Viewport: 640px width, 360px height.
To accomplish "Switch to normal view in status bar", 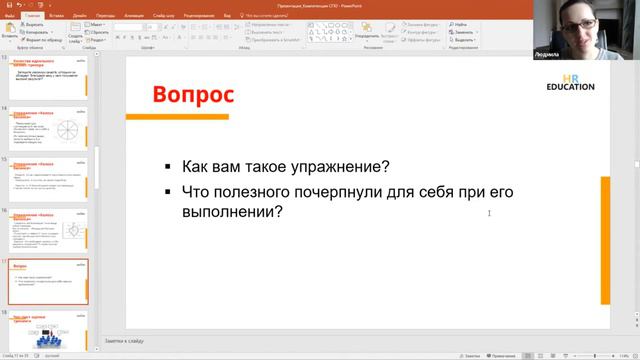I will pos(528,356).
